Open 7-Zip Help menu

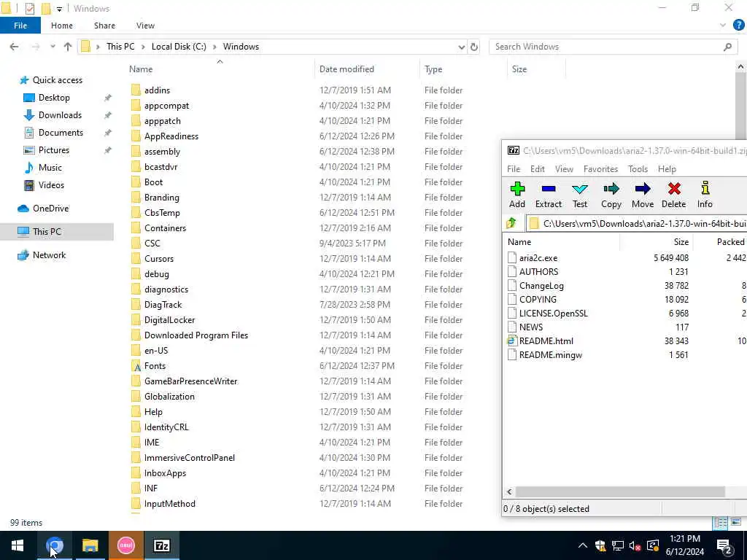tap(667, 169)
